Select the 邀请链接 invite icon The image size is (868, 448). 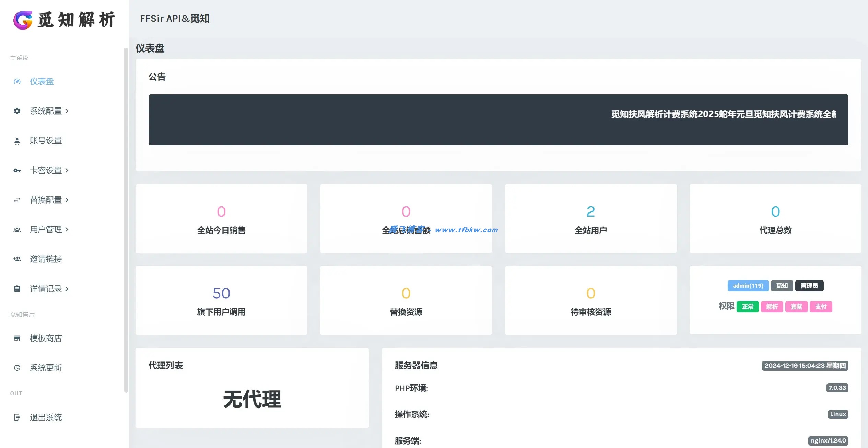(x=17, y=259)
